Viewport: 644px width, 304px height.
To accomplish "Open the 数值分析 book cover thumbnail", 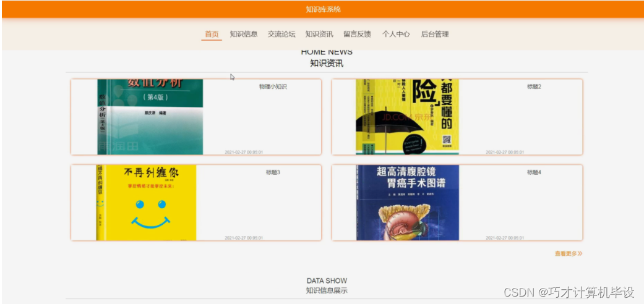I will [150, 117].
